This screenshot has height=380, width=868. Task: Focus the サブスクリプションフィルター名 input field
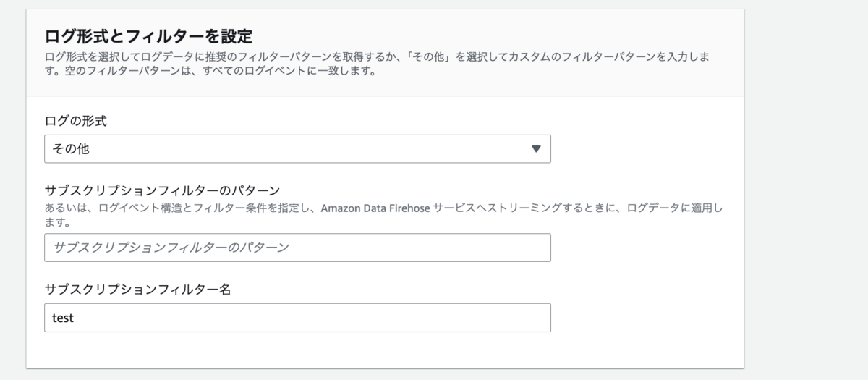pos(297,318)
